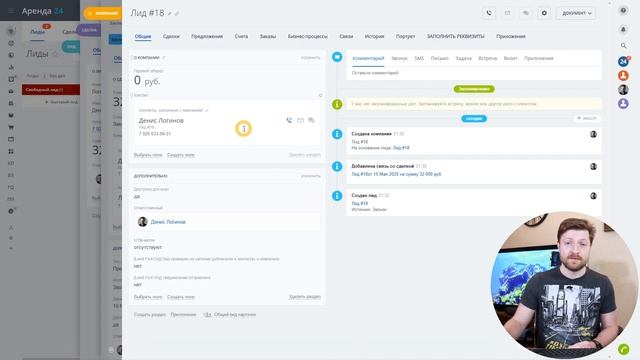
Task: Click Создать раздел below the card
Action: [x=150, y=315]
